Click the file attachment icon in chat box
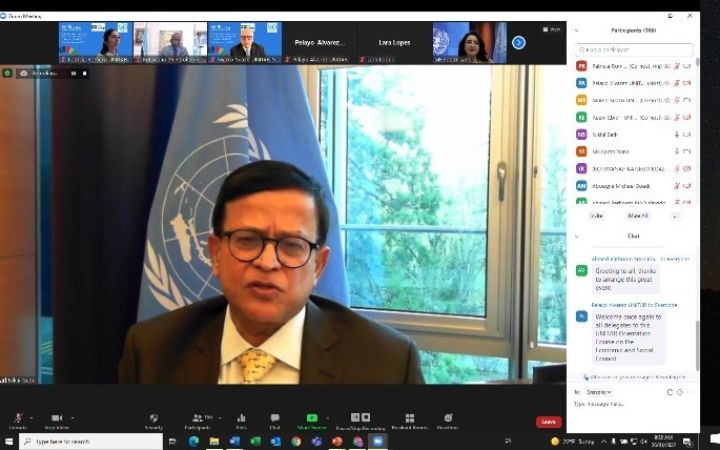 [x=669, y=392]
